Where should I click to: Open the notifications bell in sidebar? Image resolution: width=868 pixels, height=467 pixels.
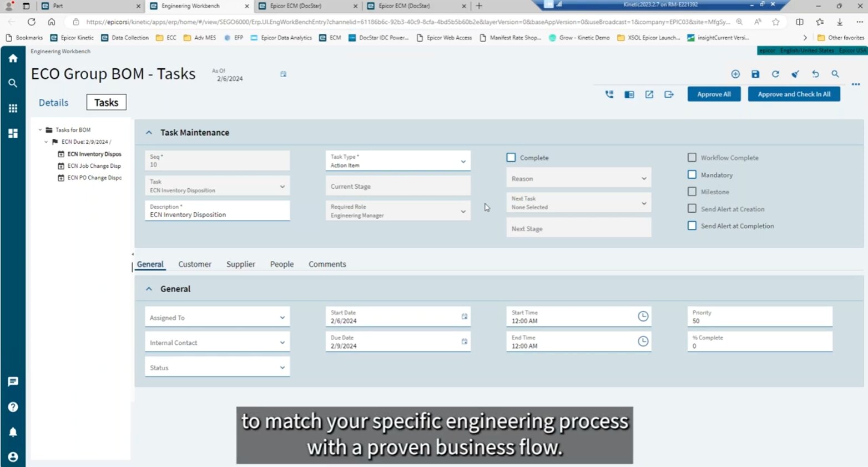pos(13,432)
